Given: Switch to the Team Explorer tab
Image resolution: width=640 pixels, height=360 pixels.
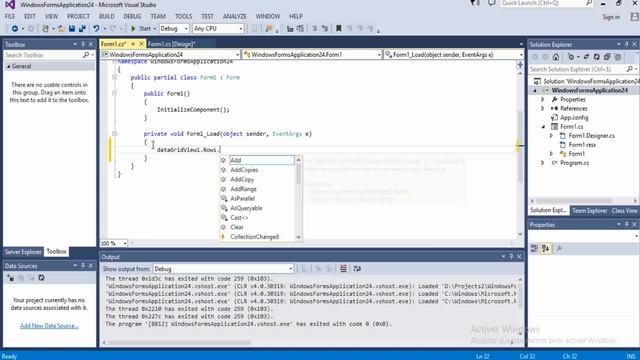Looking at the screenshot, I should [x=589, y=211].
